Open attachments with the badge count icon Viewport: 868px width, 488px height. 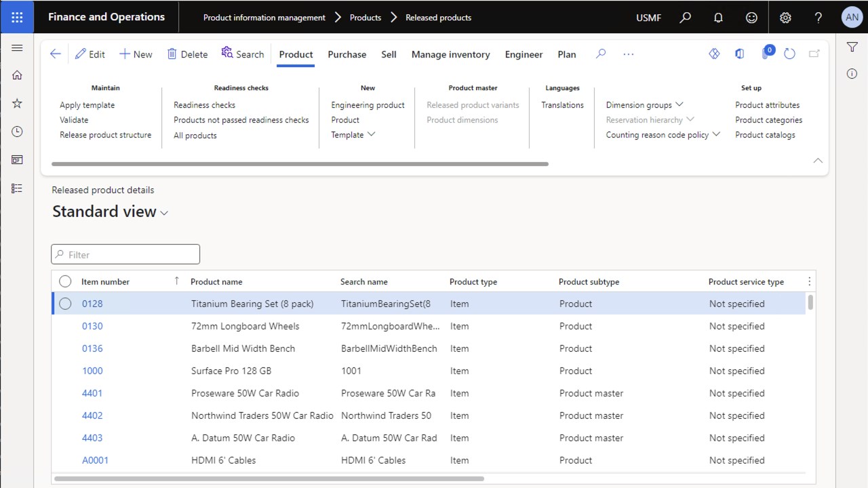[x=766, y=53]
